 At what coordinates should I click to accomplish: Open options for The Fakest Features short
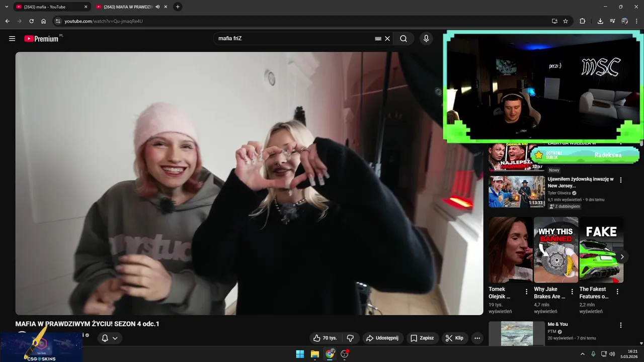click(617, 292)
